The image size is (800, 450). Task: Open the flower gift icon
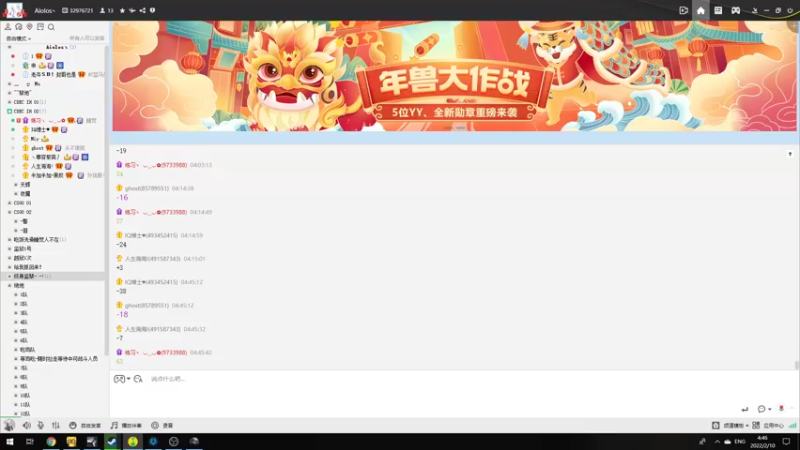(x=781, y=408)
